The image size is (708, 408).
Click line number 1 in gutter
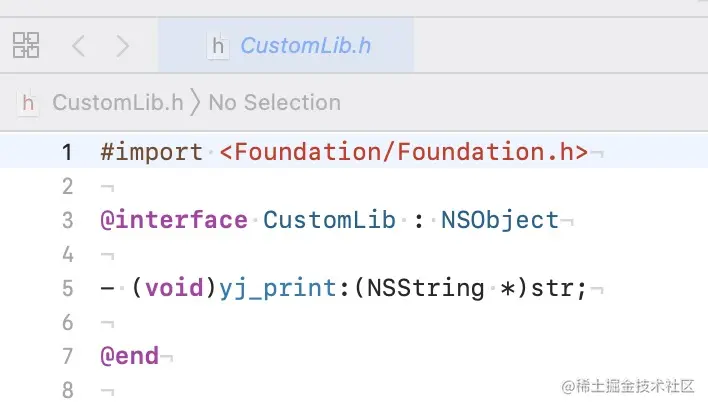[x=66, y=152]
